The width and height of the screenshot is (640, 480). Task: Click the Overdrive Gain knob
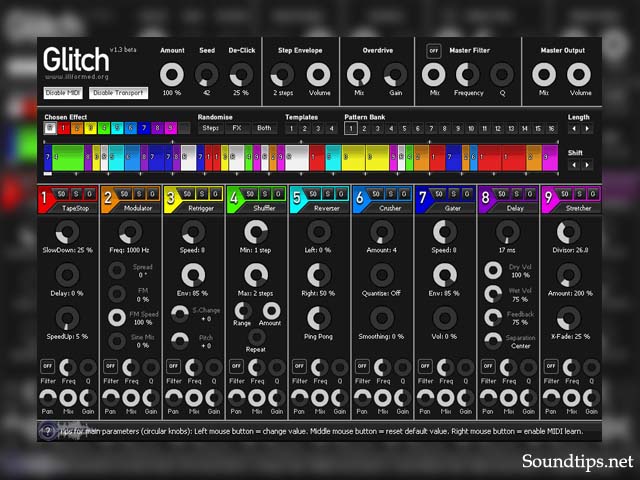pos(395,75)
